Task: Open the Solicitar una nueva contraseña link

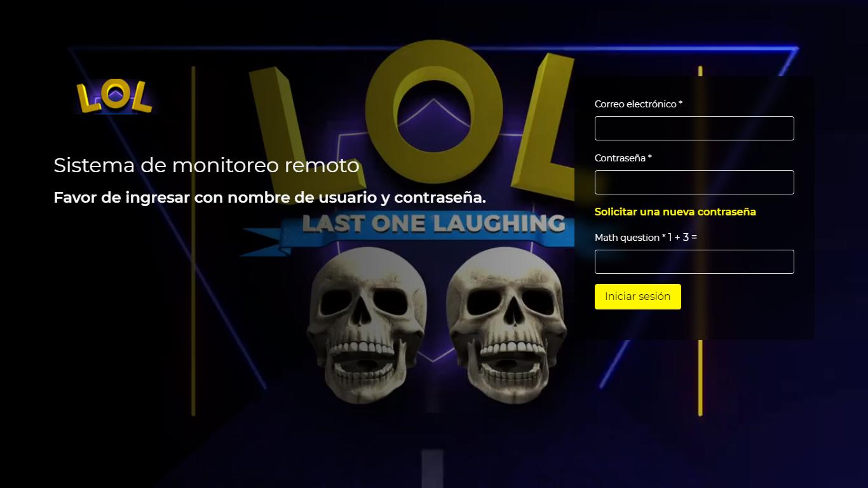Action: [675, 212]
